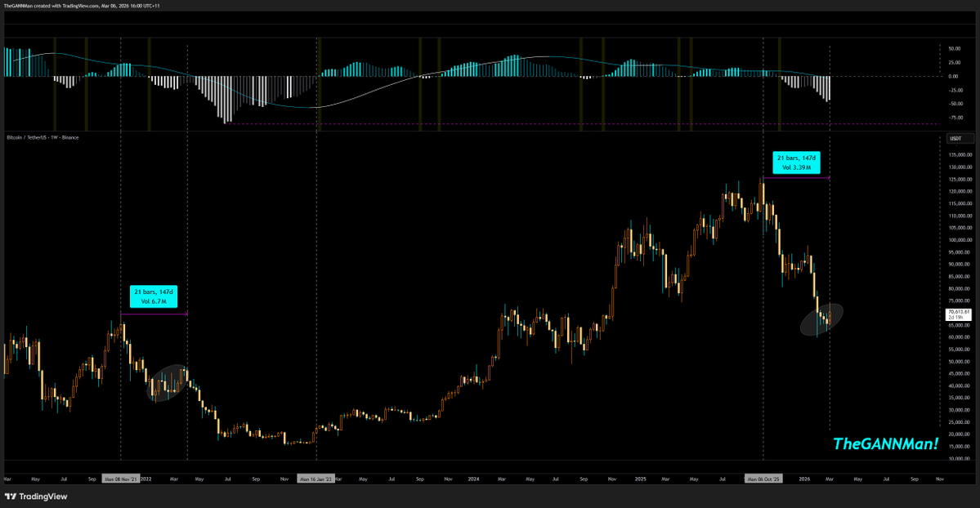
Task: Click the 2025 year label on time axis
Action: (x=641, y=479)
